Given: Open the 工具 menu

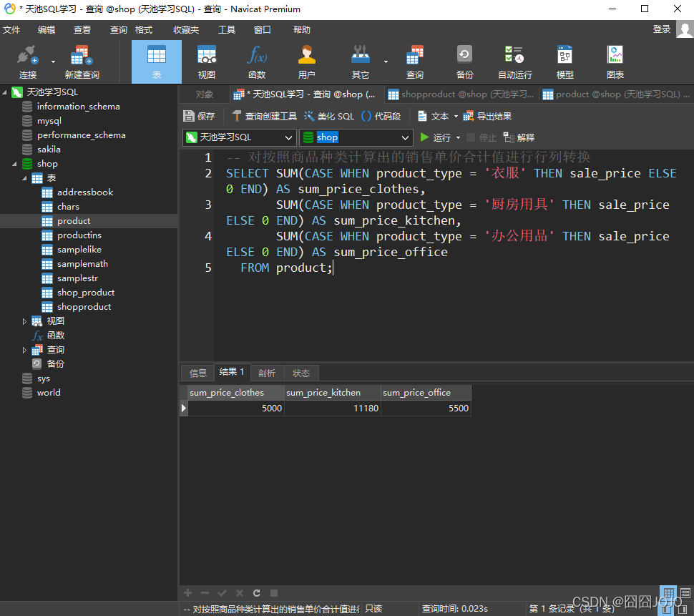Looking at the screenshot, I should coord(227,29).
